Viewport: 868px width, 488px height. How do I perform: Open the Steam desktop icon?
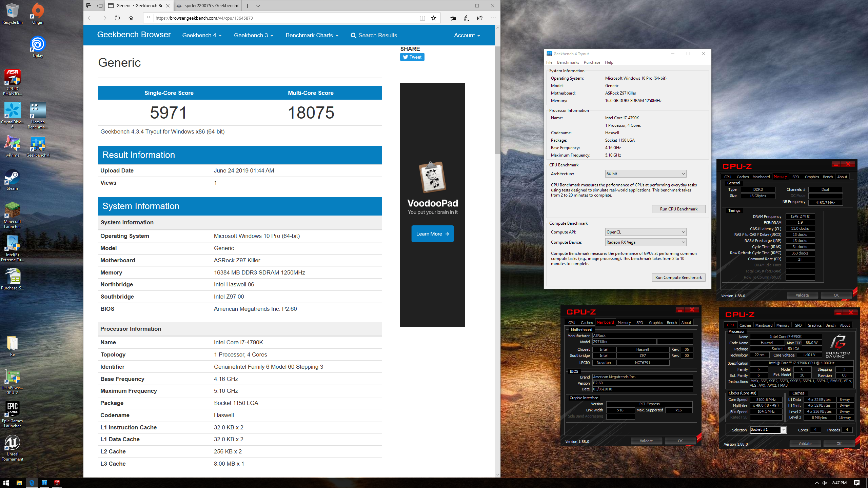pyautogui.click(x=13, y=180)
